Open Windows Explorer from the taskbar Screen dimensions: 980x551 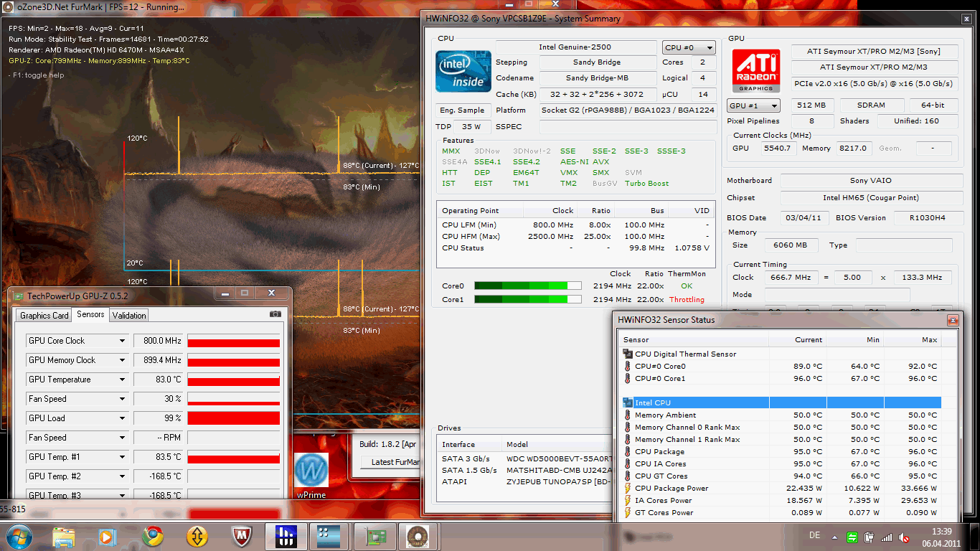64,536
